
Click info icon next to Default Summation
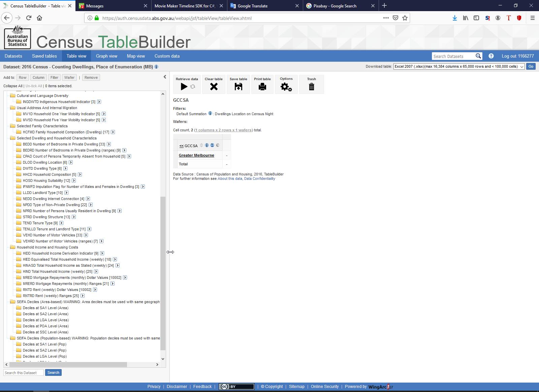[210, 113]
